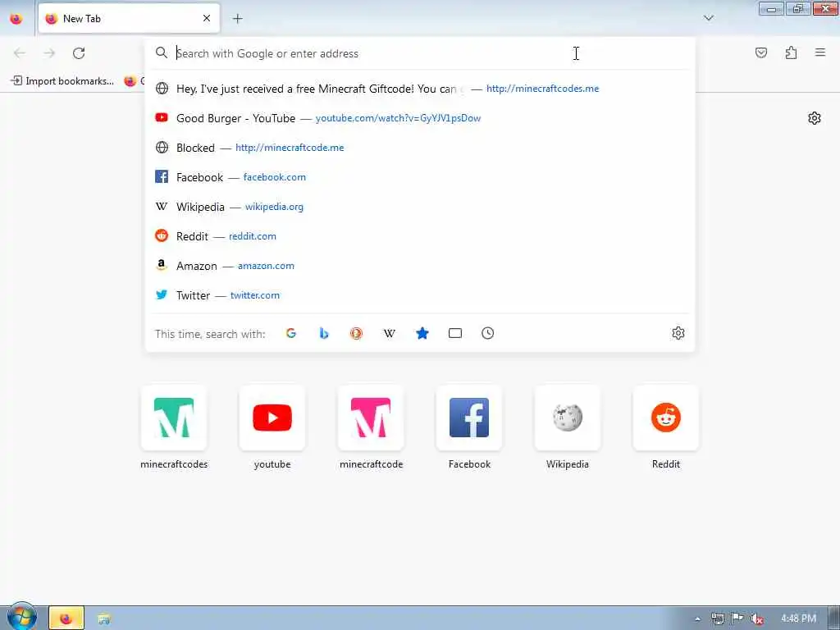Image resolution: width=840 pixels, height=630 pixels.
Task: Search with Bing one-off icon
Action: point(323,333)
